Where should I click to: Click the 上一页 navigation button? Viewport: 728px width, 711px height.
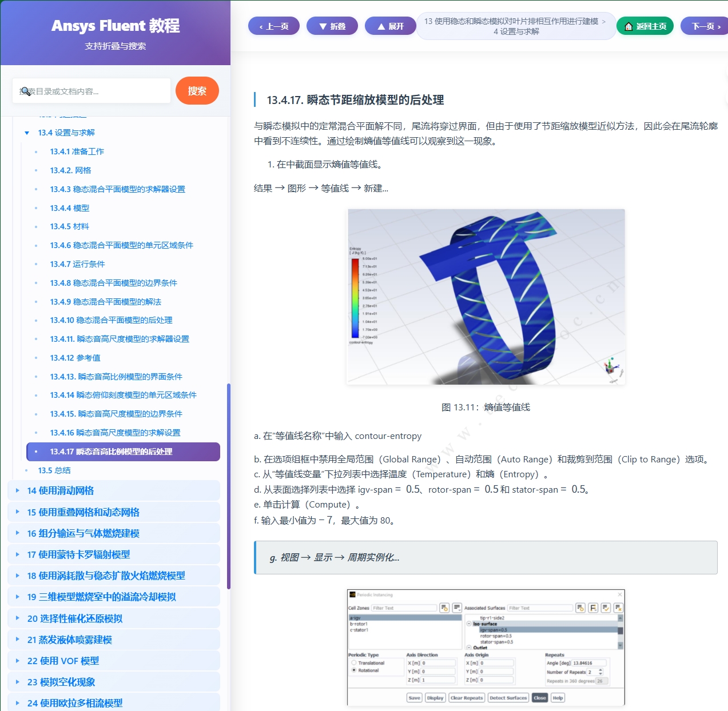[274, 26]
